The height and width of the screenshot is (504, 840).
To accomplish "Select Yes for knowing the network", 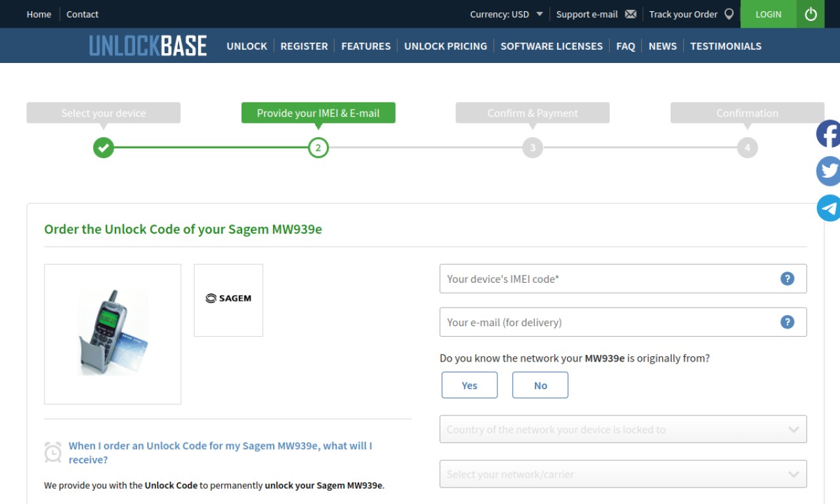I will [470, 385].
